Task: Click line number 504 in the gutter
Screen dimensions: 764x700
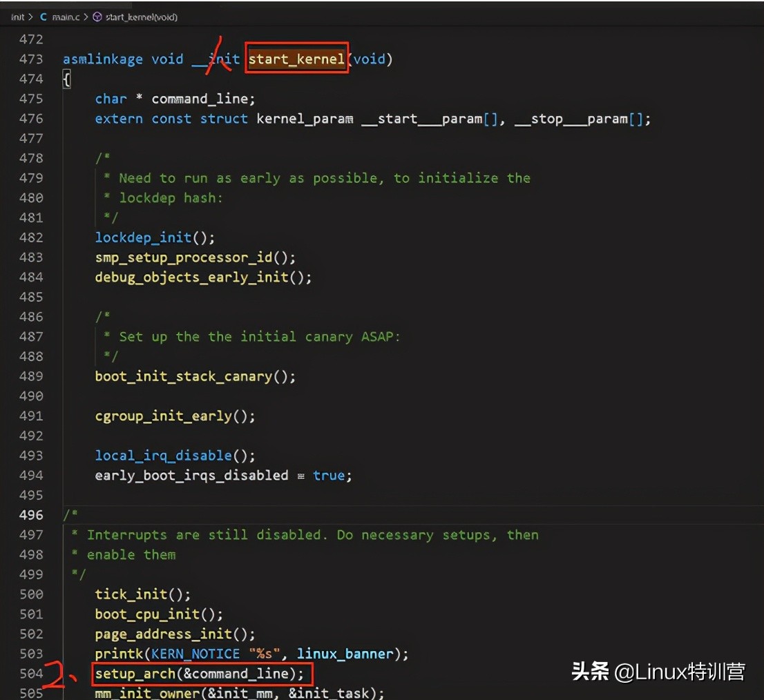Action: [31, 673]
